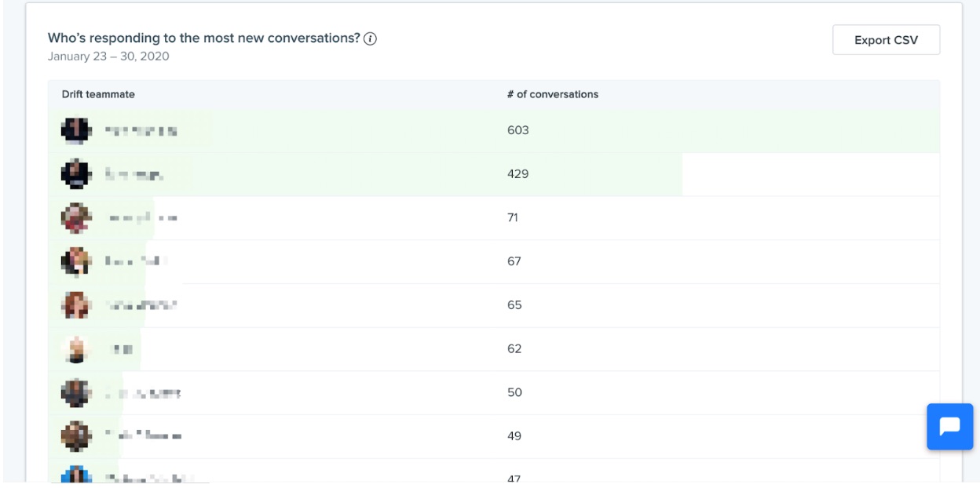The height and width of the screenshot is (488, 980).
Task: Choose the teammate avatar in the 50 row
Action: 76,392
